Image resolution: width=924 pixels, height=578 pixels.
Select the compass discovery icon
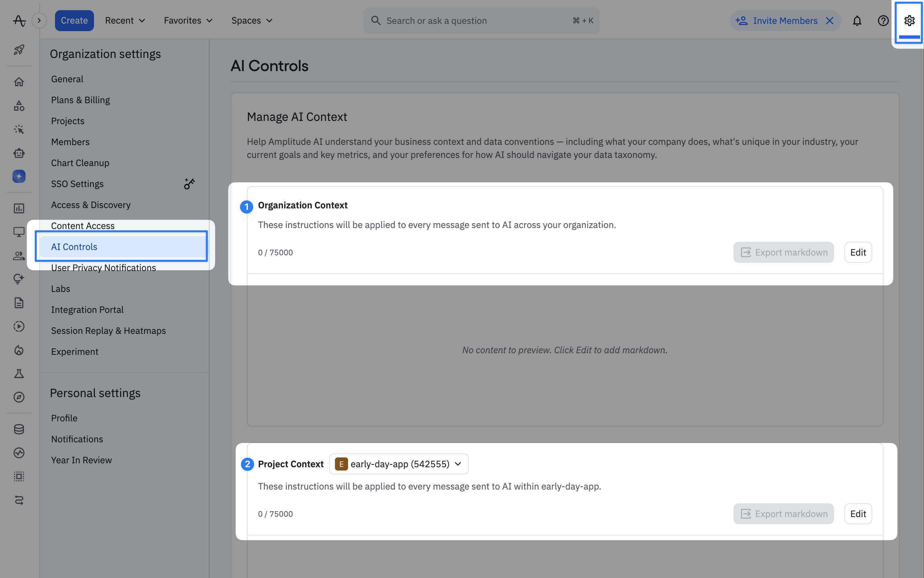(19, 397)
